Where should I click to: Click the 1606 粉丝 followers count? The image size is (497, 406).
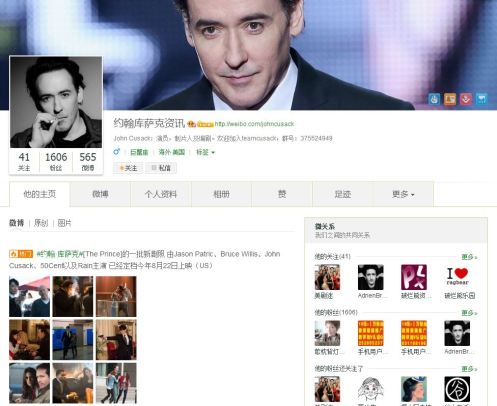[56, 162]
